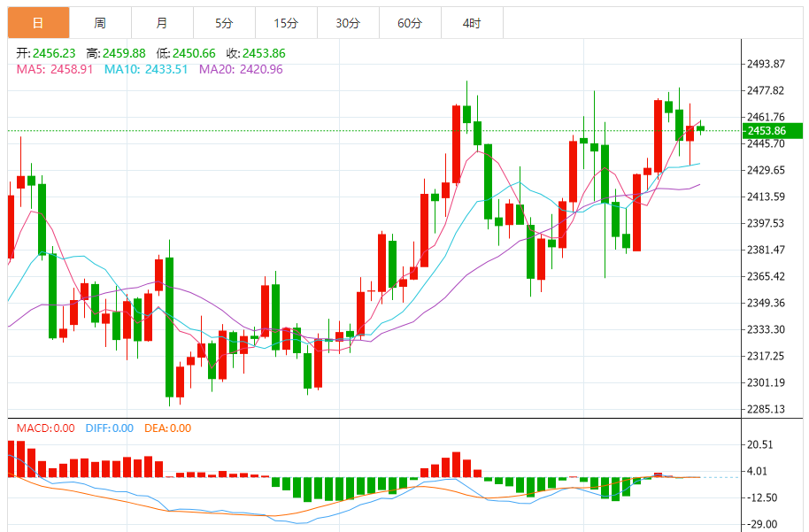Click the MACD:0.00 indicator label

pyautogui.click(x=45, y=428)
